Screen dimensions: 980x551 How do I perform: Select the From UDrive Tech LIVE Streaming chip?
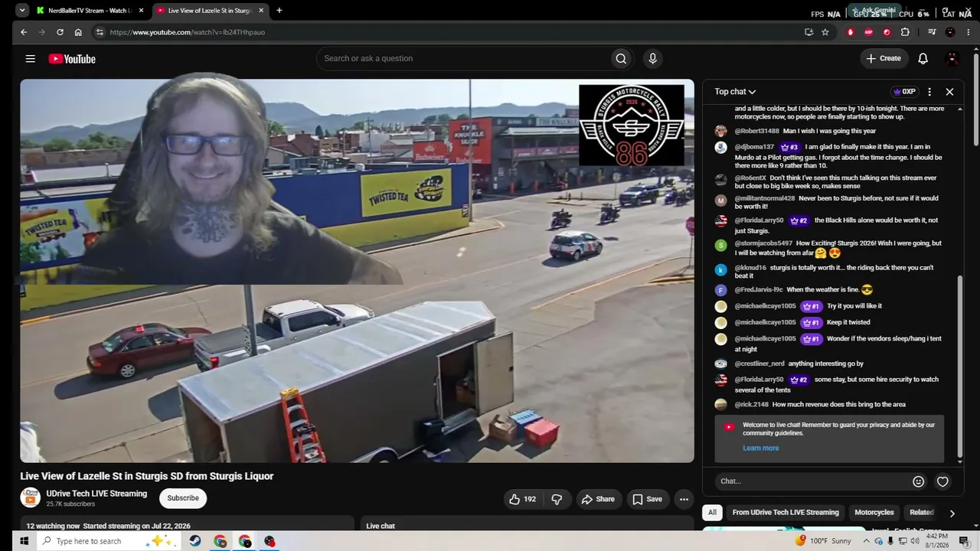786,513
